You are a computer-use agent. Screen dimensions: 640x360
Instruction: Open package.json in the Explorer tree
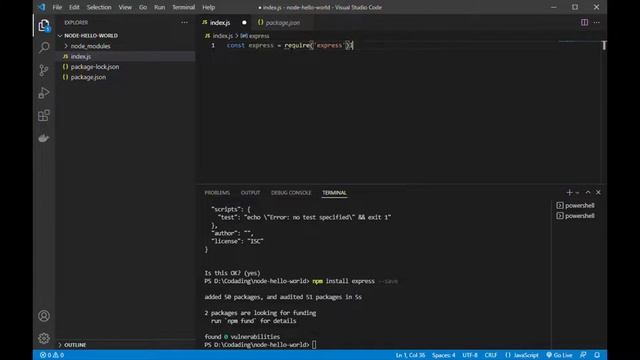click(88, 77)
